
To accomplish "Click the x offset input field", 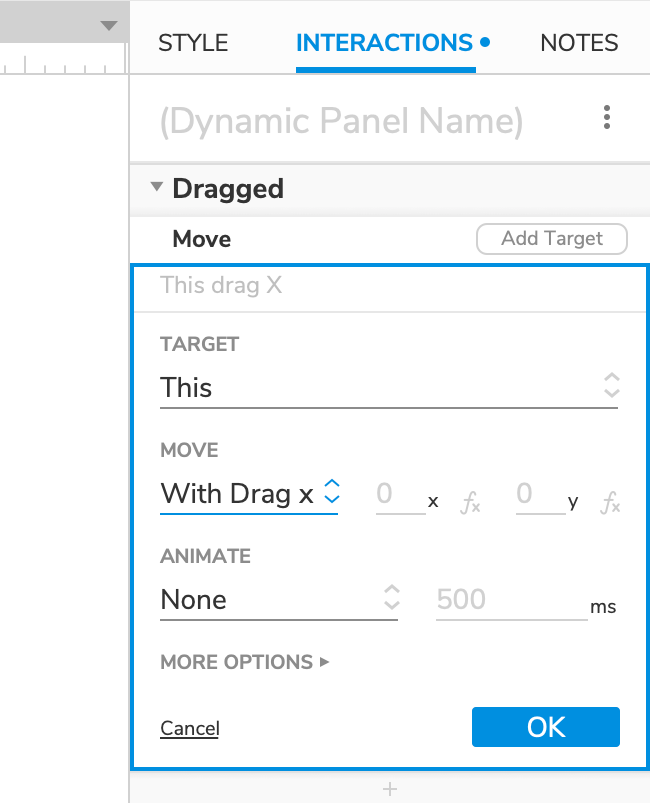I will coord(399,495).
